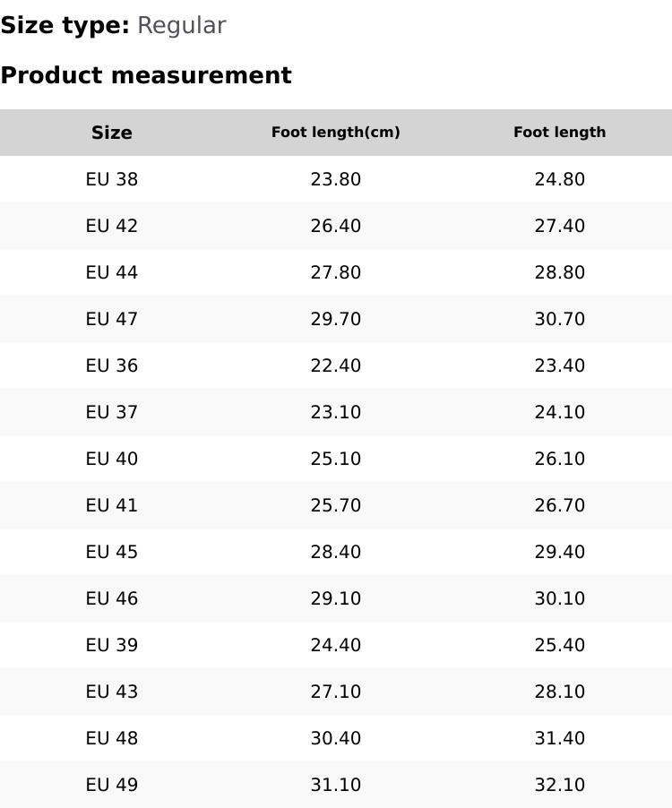Click the Foot length(cm) column header
Viewport: 672px width, 808px height.
(x=336, y=133)
